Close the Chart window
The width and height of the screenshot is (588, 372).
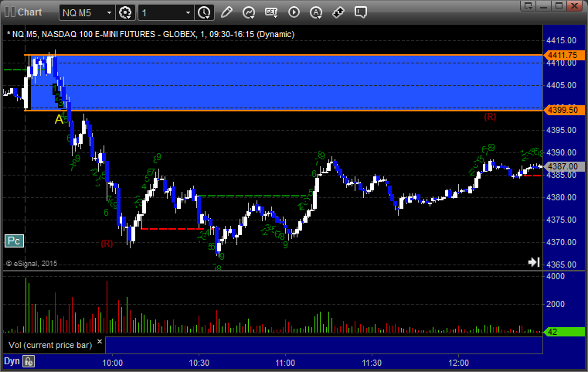pos(574,5)
